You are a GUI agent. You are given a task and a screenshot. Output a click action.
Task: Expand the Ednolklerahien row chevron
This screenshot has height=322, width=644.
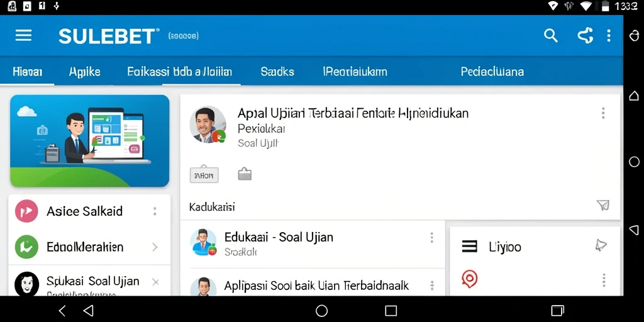(155, 247)
